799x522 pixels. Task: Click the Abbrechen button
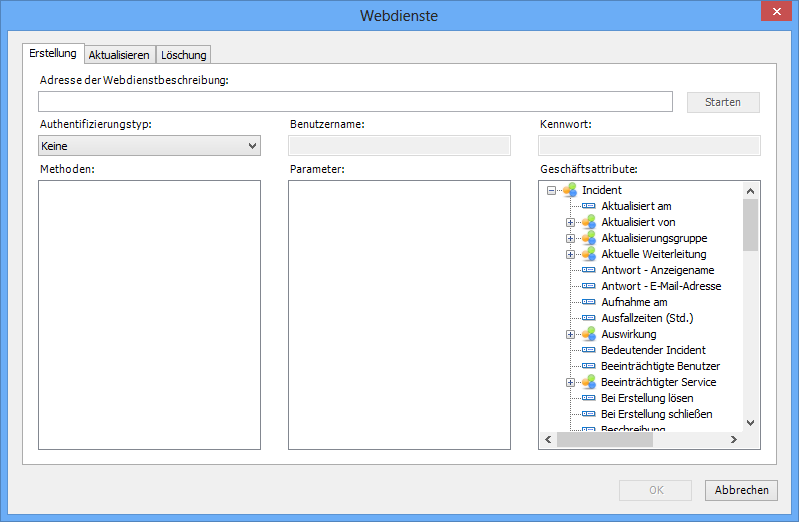pyautogui.click(x=742, y=490)
